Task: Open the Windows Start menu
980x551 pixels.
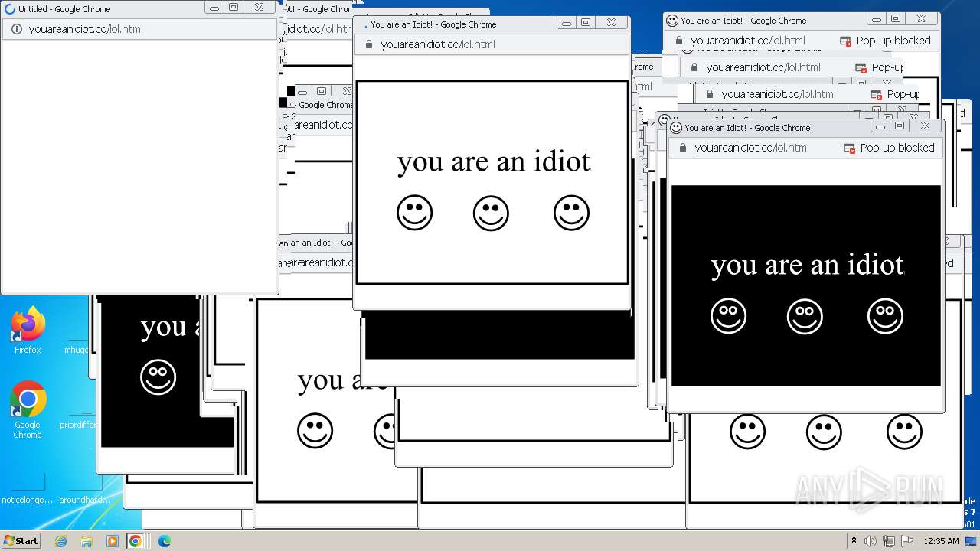Action: 21,540
